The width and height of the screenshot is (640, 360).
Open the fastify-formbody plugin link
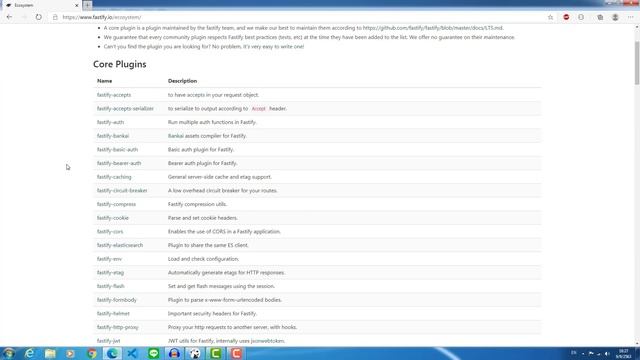(x=117, y=300)
